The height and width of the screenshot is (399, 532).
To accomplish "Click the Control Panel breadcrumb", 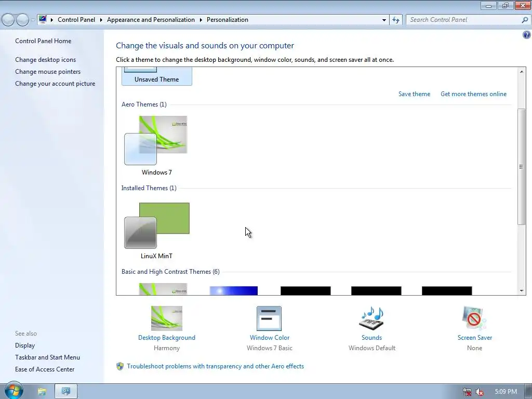I will pyautogui.click(x=76, y=20).
